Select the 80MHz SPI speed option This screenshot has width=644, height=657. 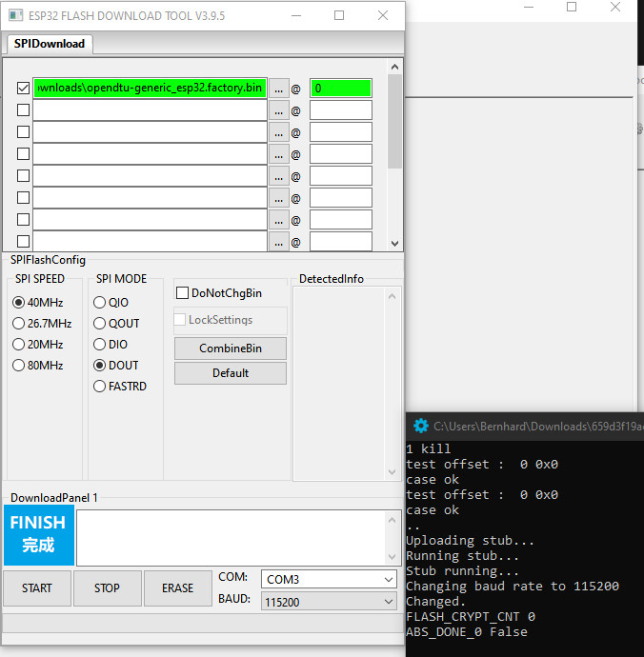[x=19, y=366]
